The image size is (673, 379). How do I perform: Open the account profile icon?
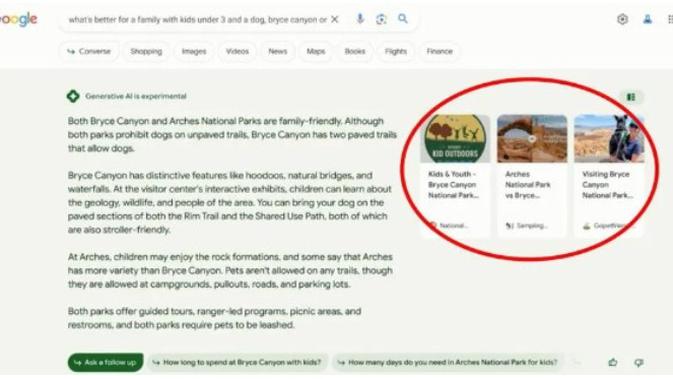[x=647, y=19]
